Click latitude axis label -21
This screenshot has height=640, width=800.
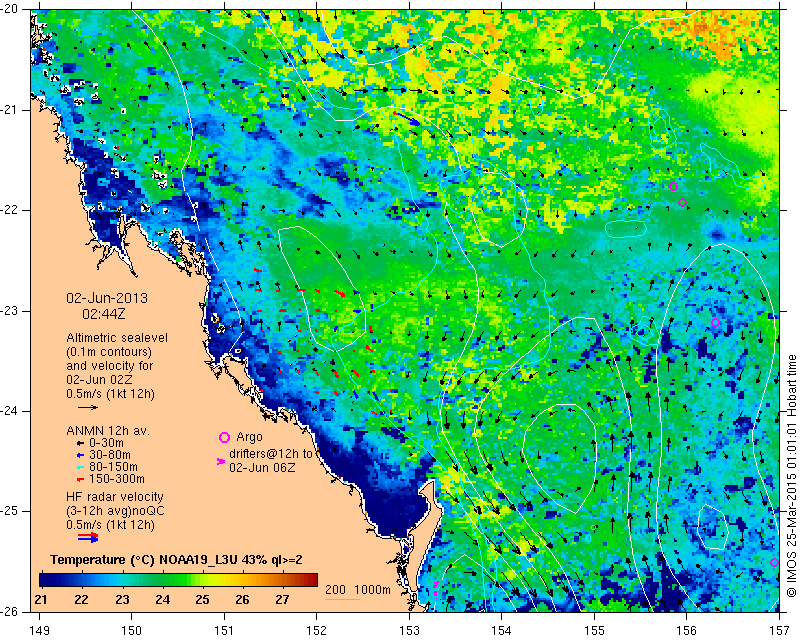(11, 110)
